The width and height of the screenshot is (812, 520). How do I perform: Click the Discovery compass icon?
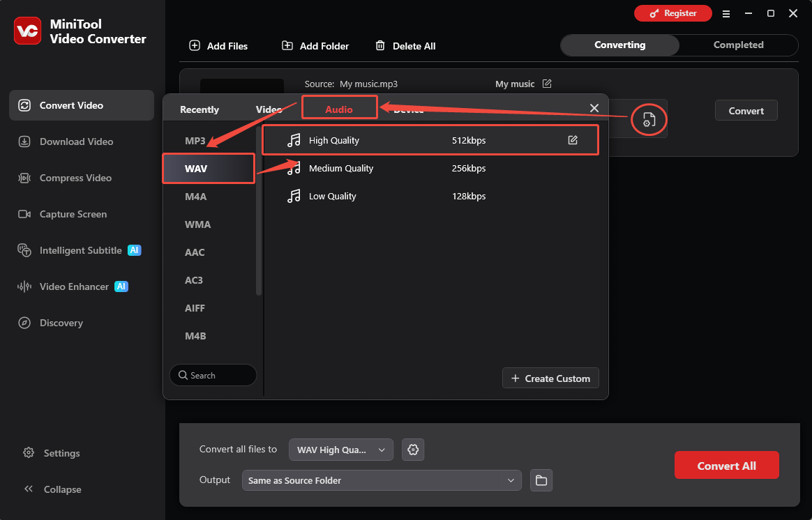[x=24, y=322]
